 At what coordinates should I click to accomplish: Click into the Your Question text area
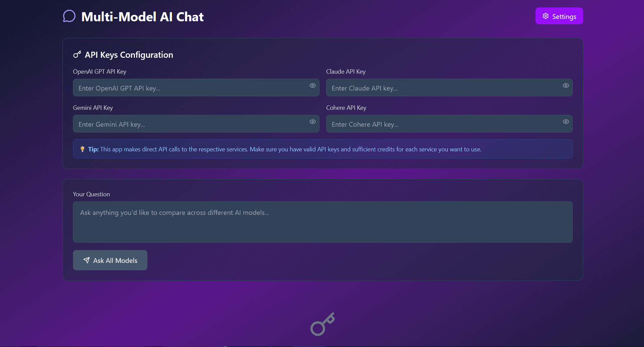point(323,222)
